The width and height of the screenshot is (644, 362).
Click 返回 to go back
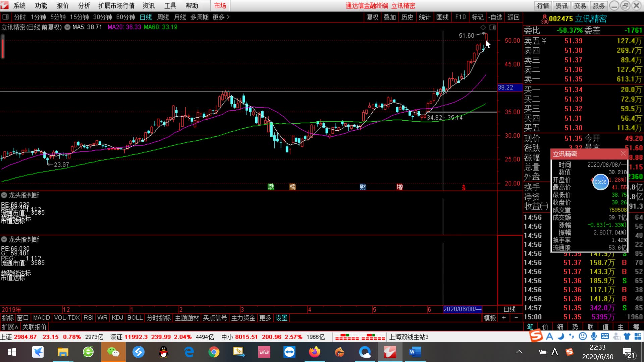(514, 17)
